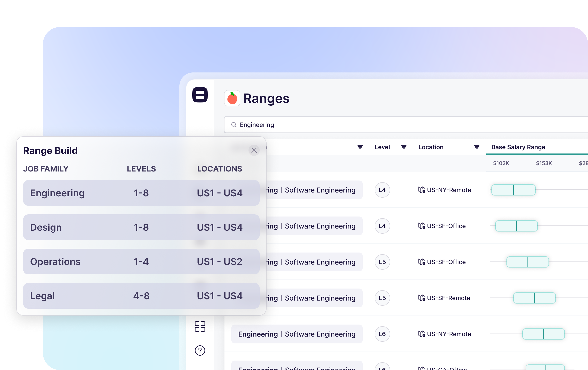Choose the Legal 4-8 job family row
588x370 pixels.
[141, 296]
